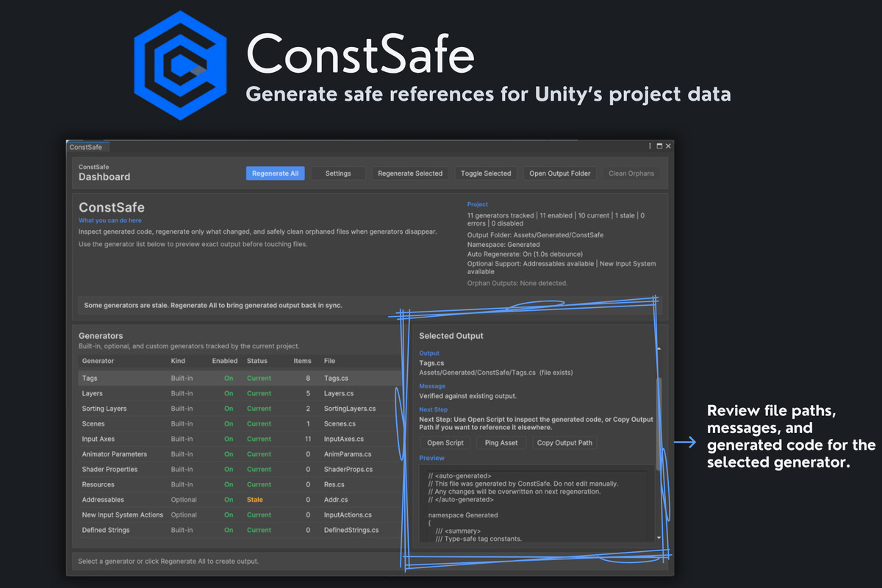Image resolution: width=882 pixels, height=588 pixels.
Task: Click the items count 11 for Input Axes
Action: tap(308, 439)
